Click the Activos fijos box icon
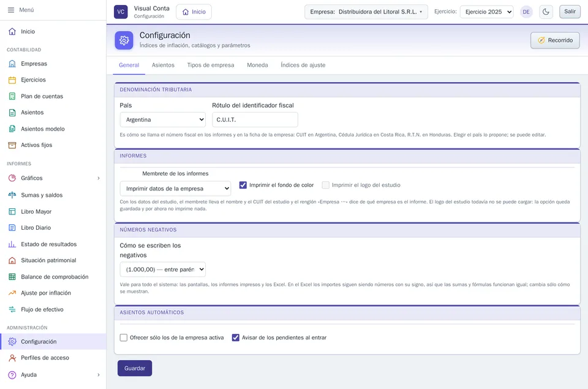The width and height of the screenshot is (588, 389). (x=12, y=145)
